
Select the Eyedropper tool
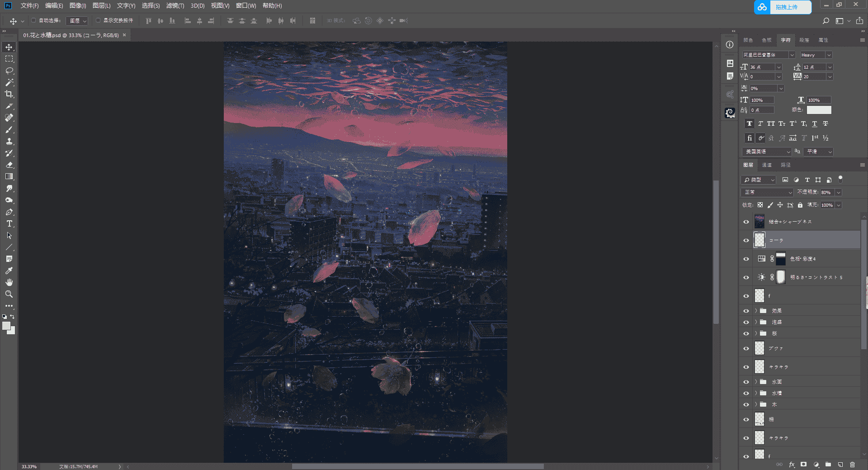(x=9, y=271)
